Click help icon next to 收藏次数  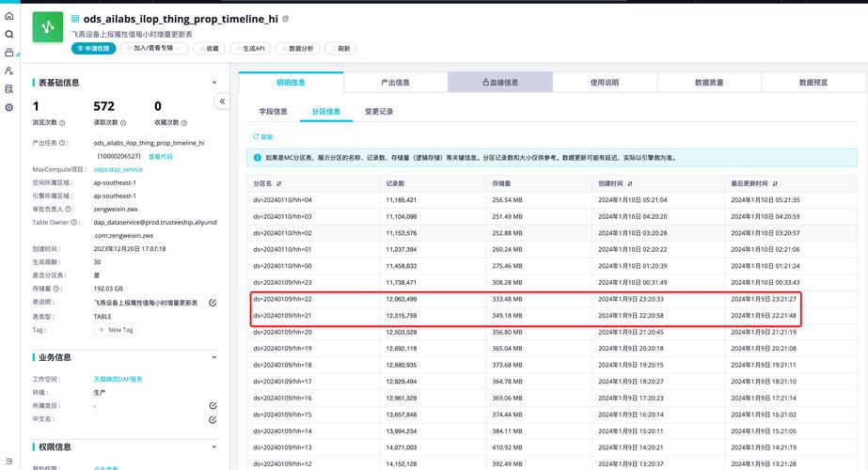click(183, 123)
